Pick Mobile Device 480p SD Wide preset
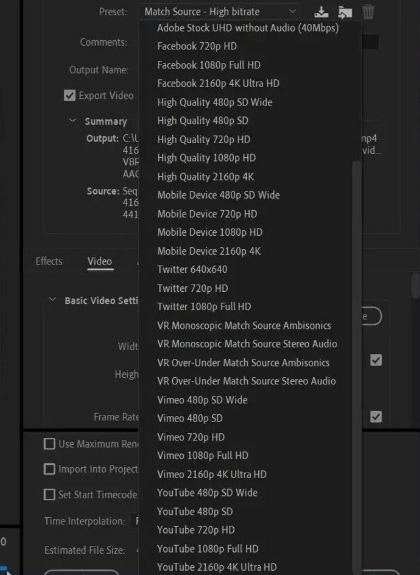The height and width of the screenshot is (575, 420). (x=219, y=195)
